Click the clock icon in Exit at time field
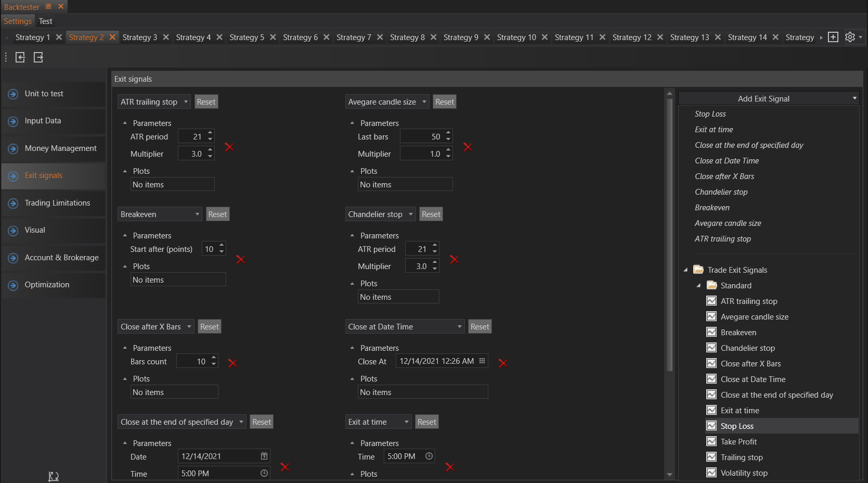This screenshot has height=483, width=868. pos(429,456)
